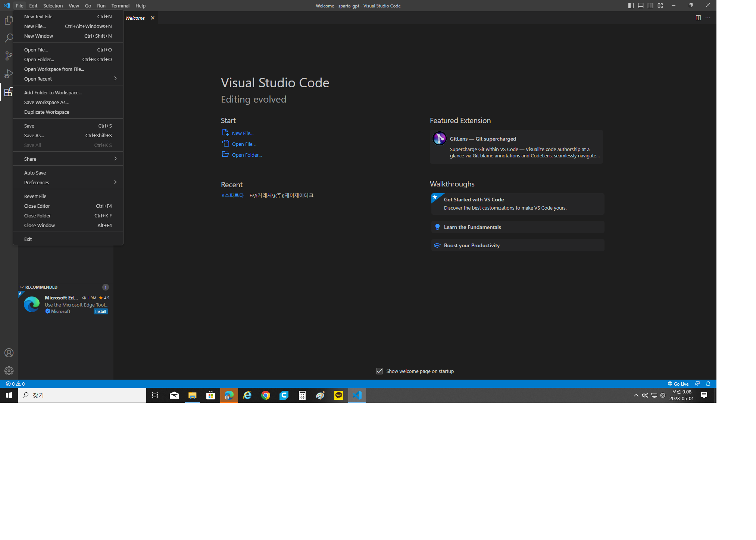
Task: Open notifications bell in status bar
Action: 708,384
